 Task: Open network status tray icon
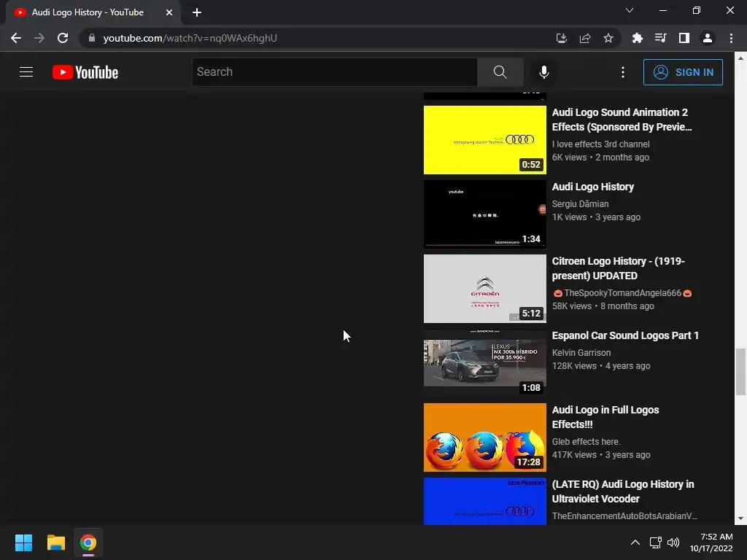(x=656, y=542)
